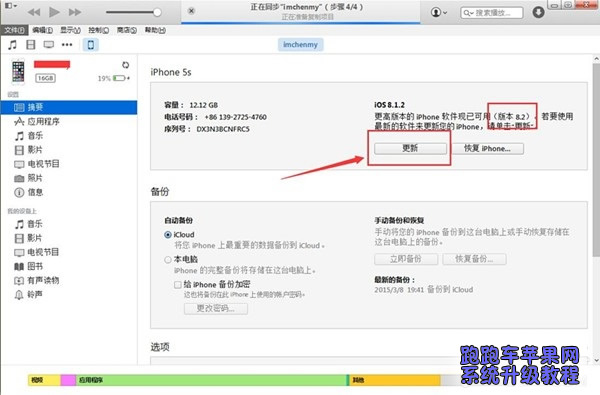The width and height of the screenshot is (600, 395).
Task: Click the 视频 segment of storage bar
Action: 44,380
